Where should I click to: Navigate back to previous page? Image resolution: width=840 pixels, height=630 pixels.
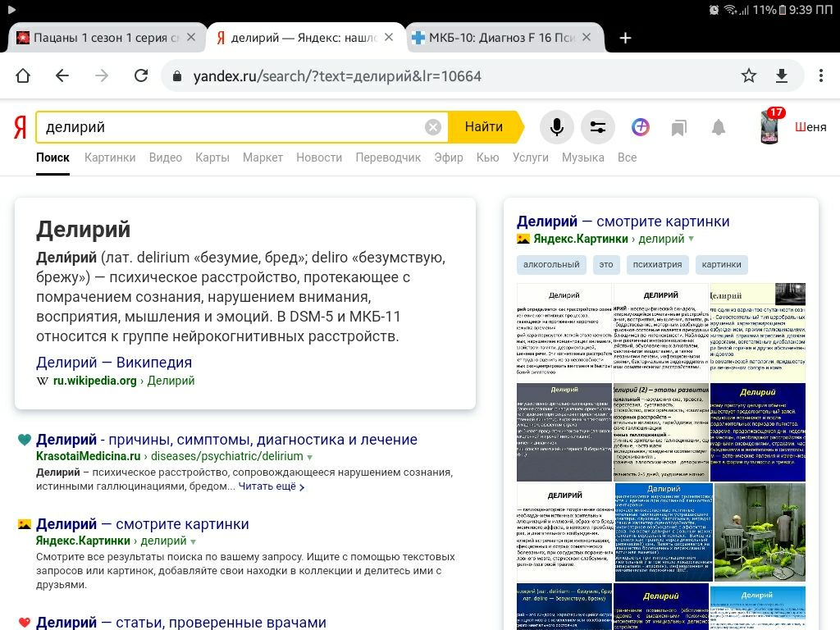(62, 75)
